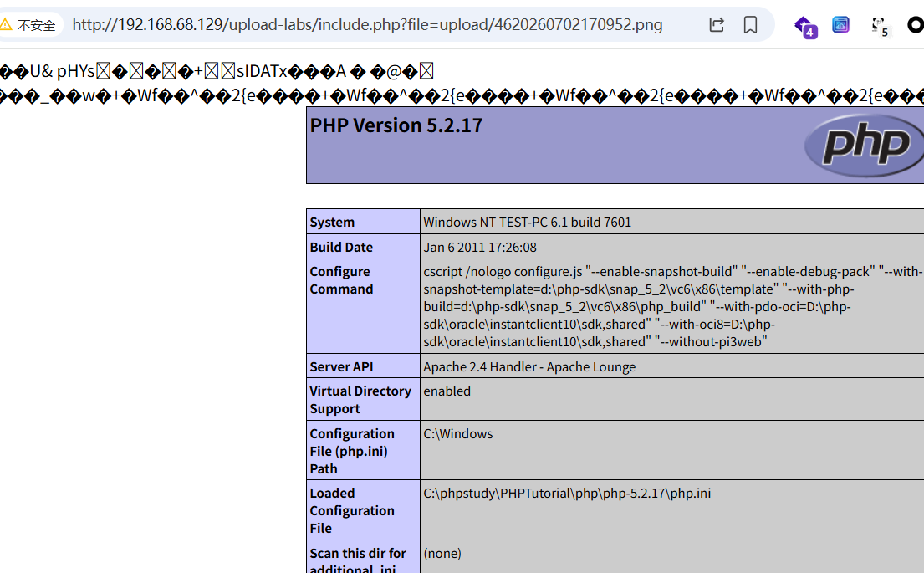Click the share page icon

point(717,25)
